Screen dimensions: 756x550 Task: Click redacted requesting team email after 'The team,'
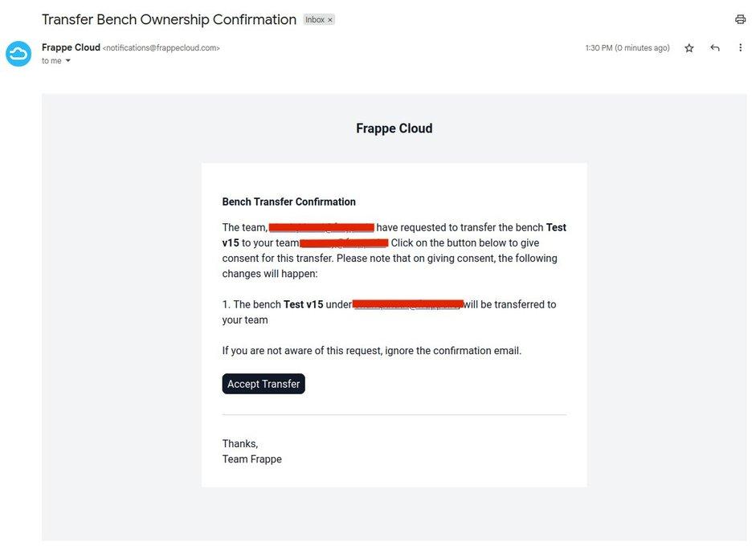point(321,227)
